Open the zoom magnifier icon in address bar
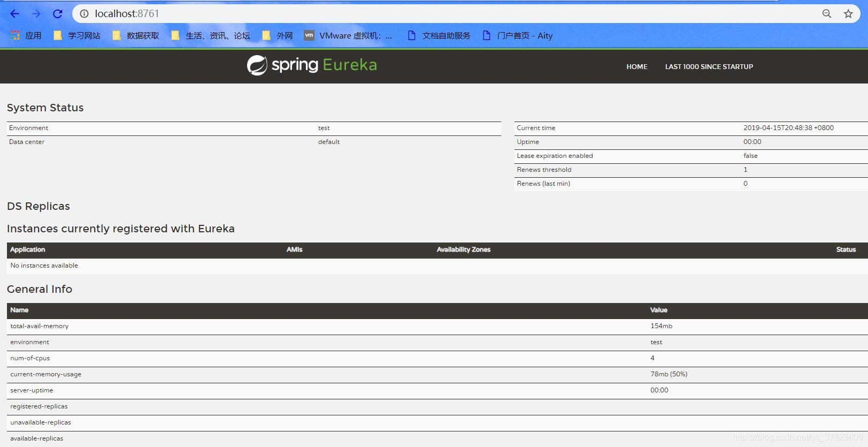 tap(827, 14)
